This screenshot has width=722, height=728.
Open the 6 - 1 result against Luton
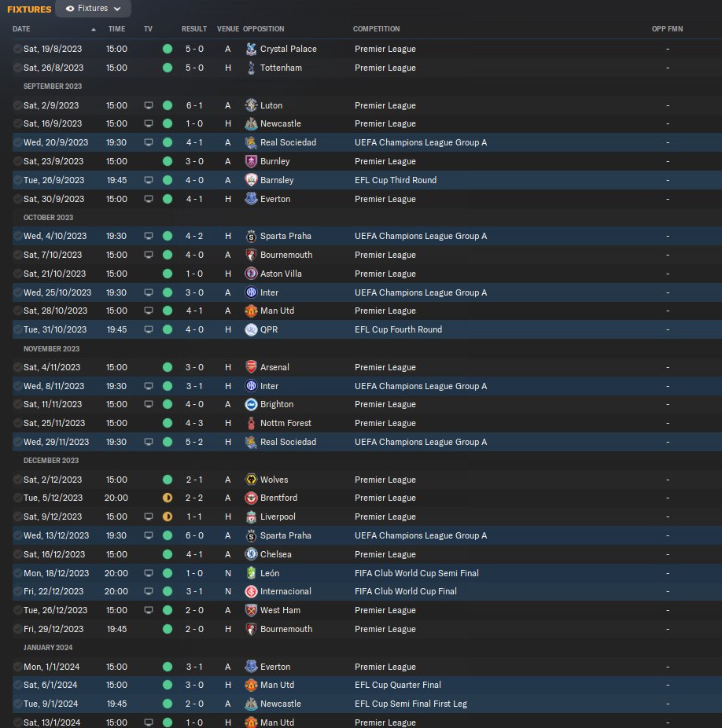coord(194,105)
